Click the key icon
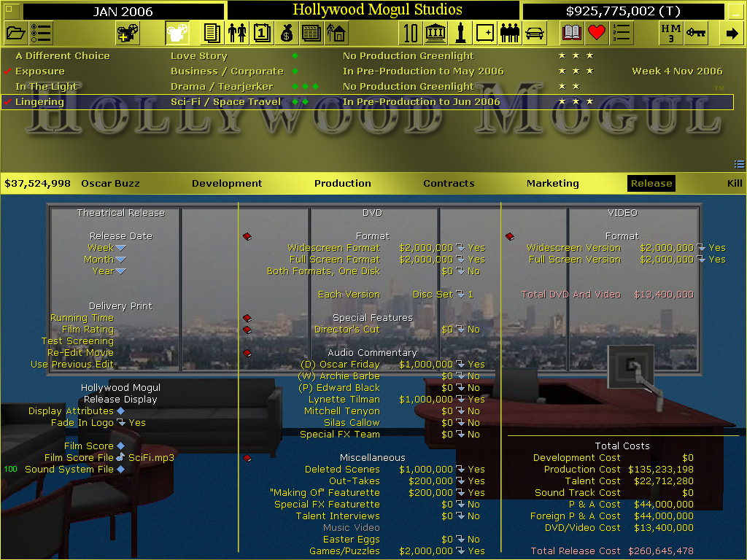The height and width of the screenshot is (560, 747). pos(695,33)
